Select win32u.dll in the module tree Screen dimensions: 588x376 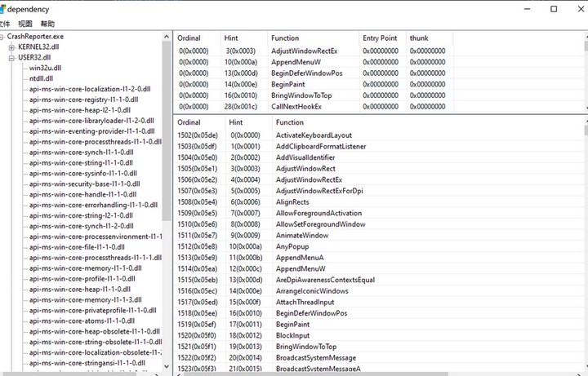tap(45, 69)
